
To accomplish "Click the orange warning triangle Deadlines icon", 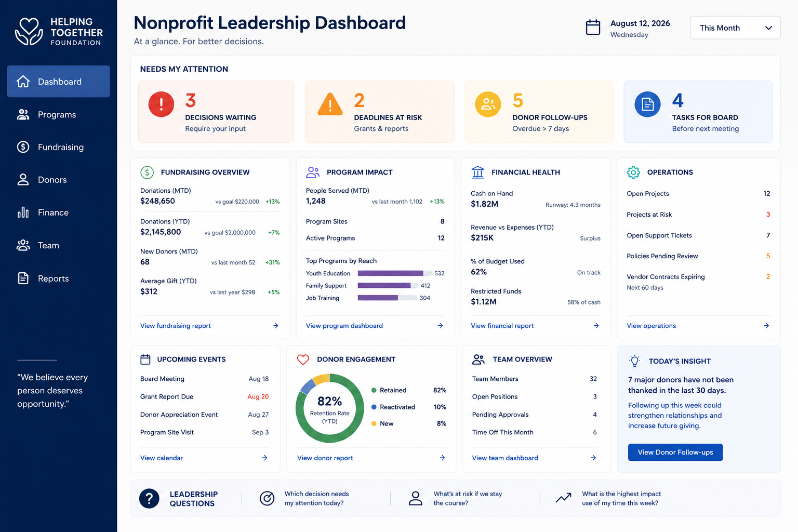I will [330, 104].
